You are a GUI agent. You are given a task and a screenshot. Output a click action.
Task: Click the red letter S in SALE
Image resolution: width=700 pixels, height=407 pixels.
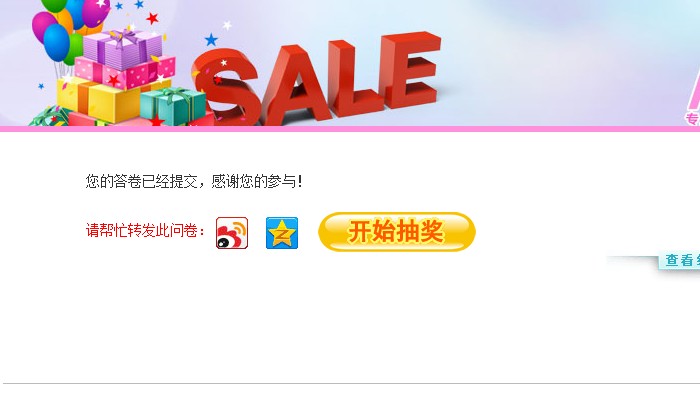pos(225,87)
